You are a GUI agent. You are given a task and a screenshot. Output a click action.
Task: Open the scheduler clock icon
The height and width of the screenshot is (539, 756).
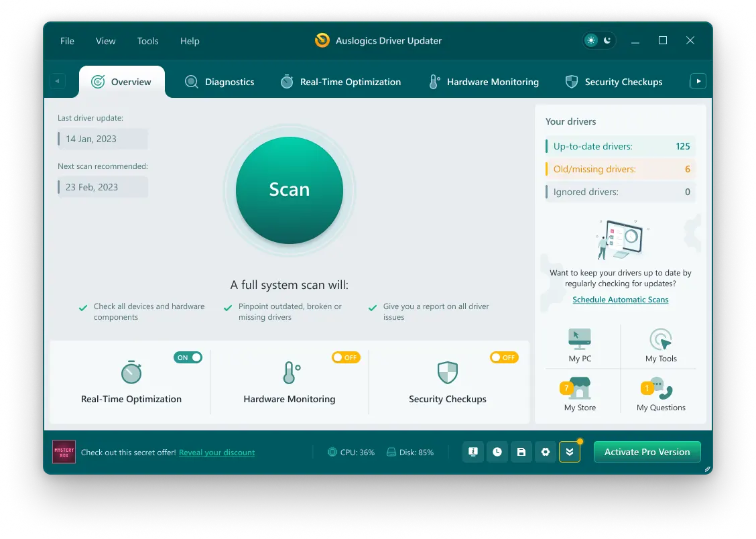[x=497, y=452]
